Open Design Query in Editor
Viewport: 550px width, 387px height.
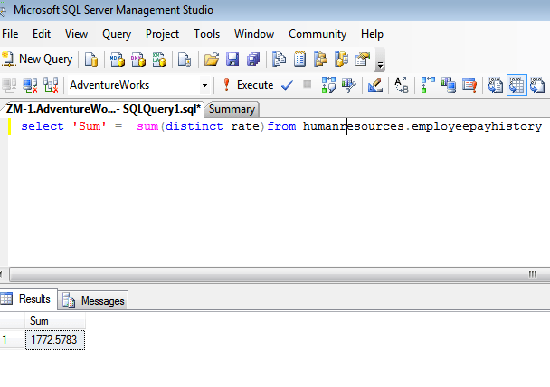point(375,85)
